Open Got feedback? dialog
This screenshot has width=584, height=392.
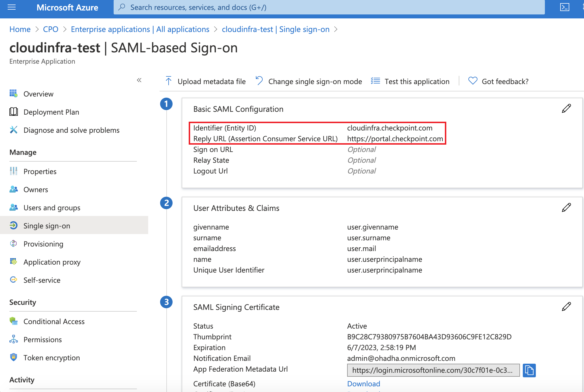pos(505,81)
